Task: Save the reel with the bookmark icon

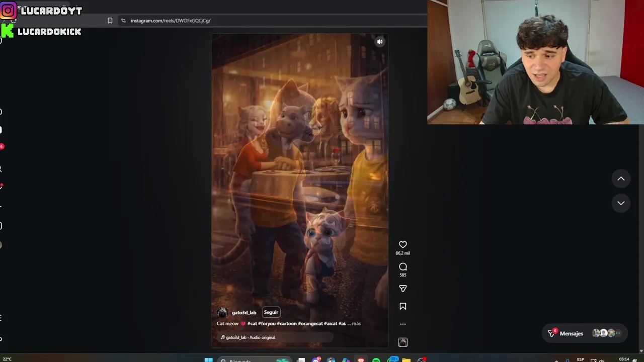Action: click(x=403, y=306)
